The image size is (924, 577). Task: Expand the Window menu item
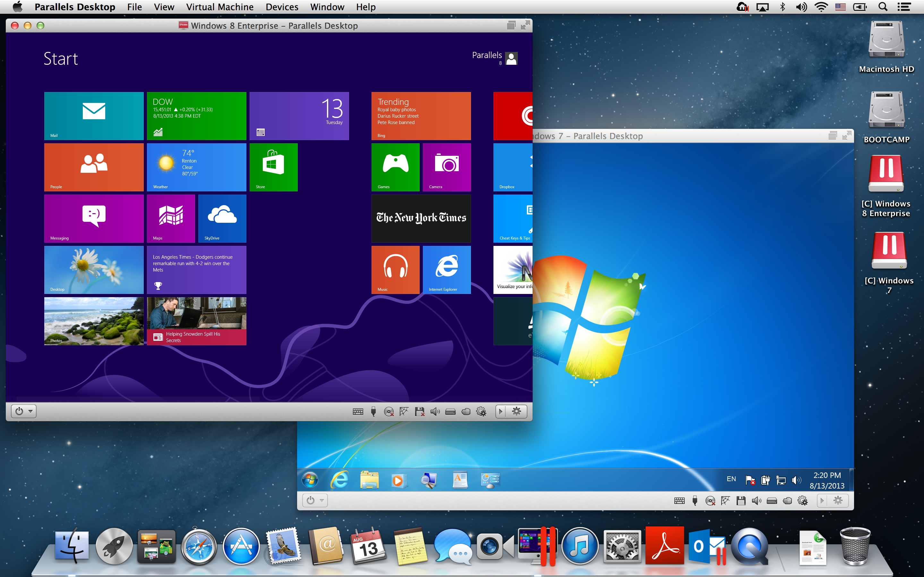327,7
